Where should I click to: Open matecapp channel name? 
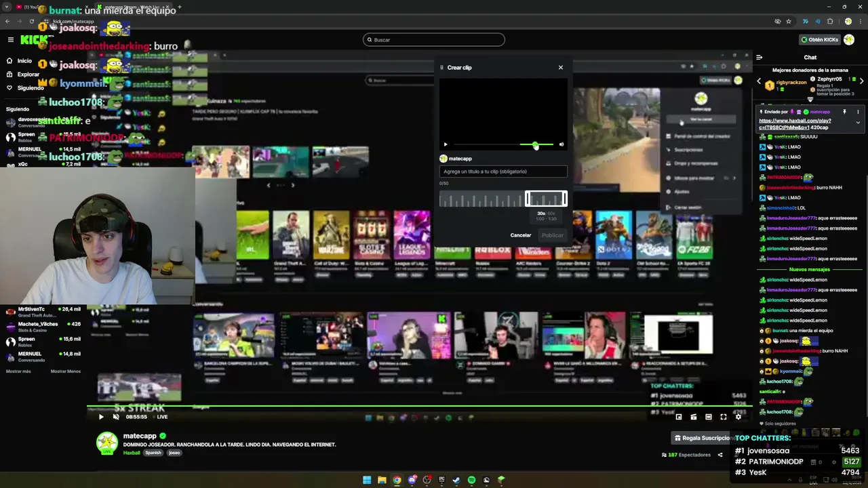pyautogui.click(x=140, y=436)
